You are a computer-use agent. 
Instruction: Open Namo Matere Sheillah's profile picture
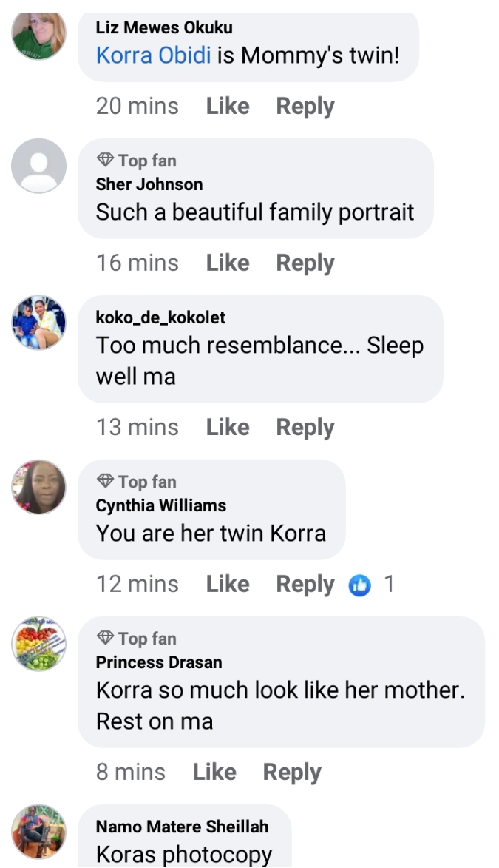click(39, 832)
